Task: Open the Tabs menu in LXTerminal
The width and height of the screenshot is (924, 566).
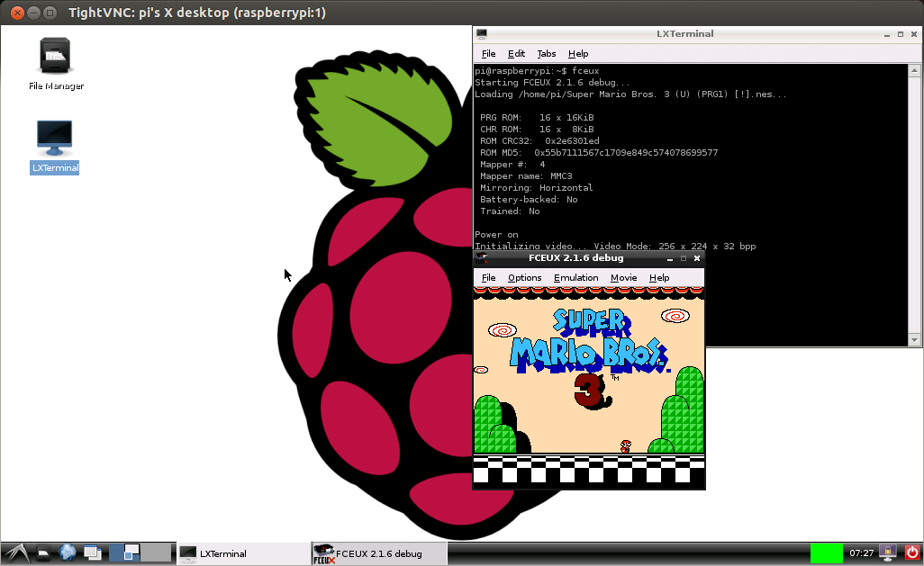Action: (x=547, y=54)
